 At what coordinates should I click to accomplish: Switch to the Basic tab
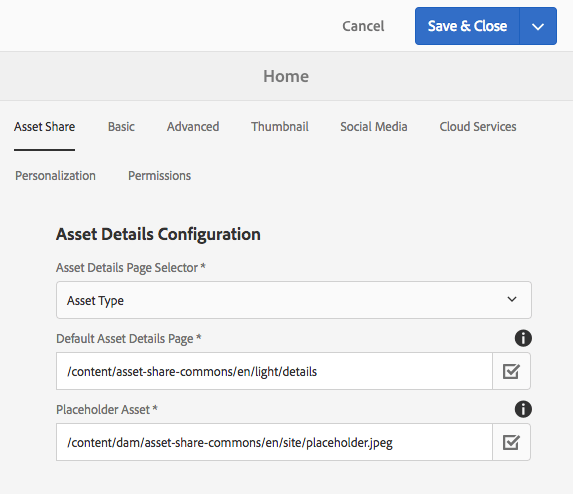coord(121,127)
